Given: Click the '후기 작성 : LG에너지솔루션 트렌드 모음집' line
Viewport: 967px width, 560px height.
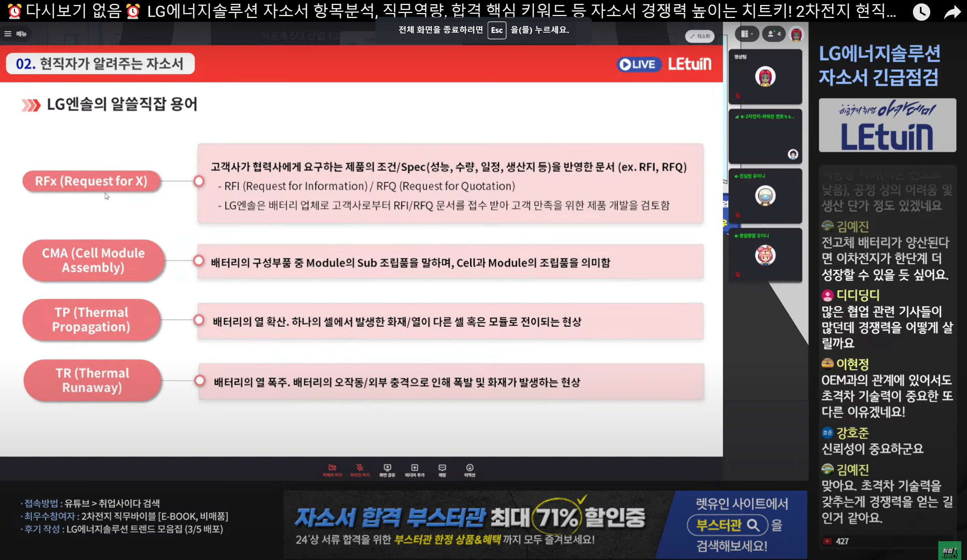Looking at the screenshot, I should click(x=122, y=529).
